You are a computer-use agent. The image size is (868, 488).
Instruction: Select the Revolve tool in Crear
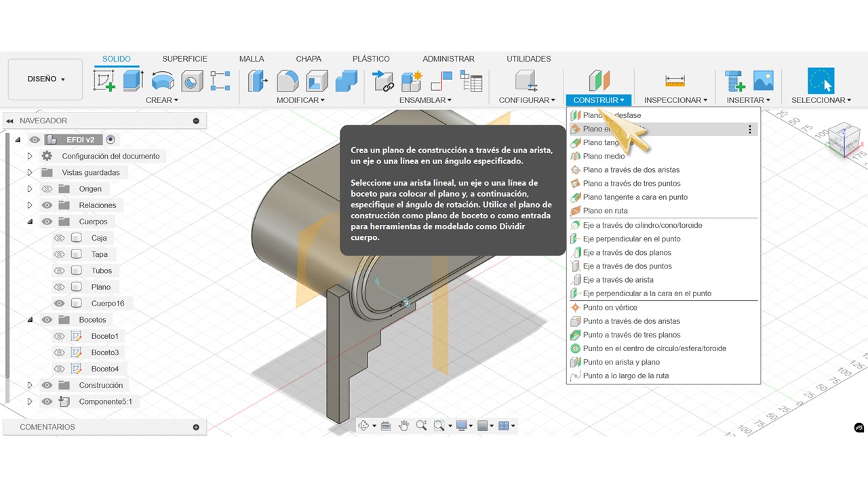click(162, 81)
